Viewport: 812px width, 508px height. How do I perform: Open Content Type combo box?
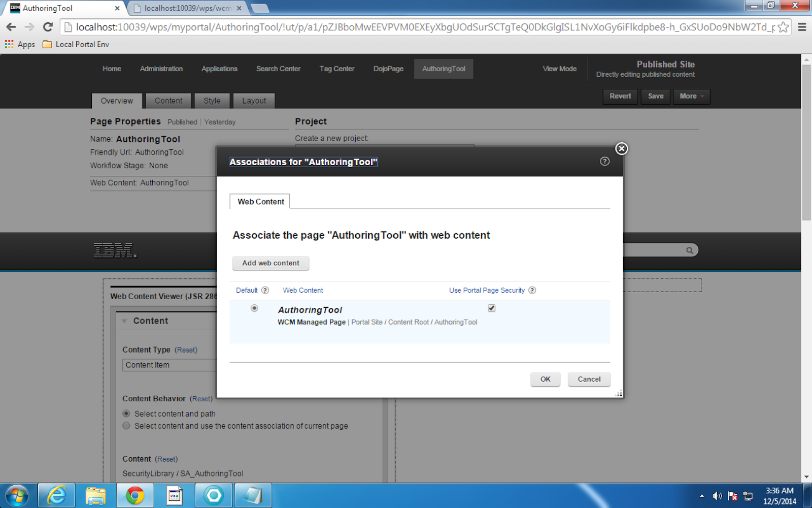pos(170,365)
